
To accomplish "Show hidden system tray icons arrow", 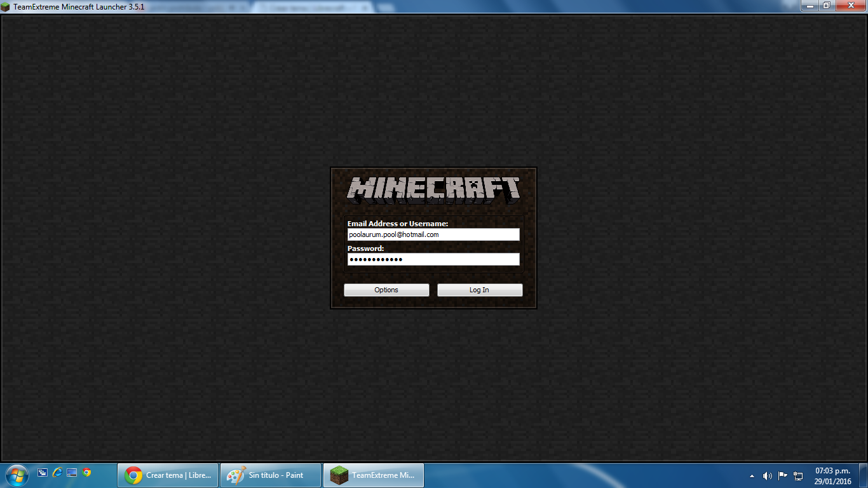I will point(752,476).
